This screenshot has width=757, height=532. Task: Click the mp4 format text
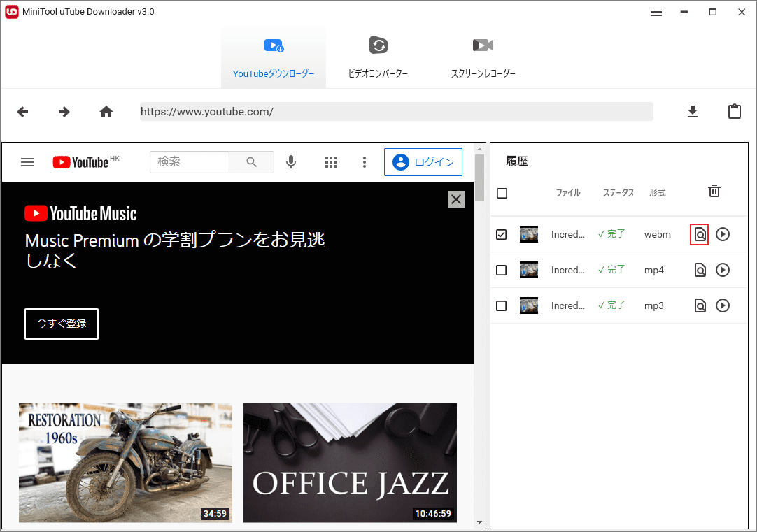pos(653,270)
